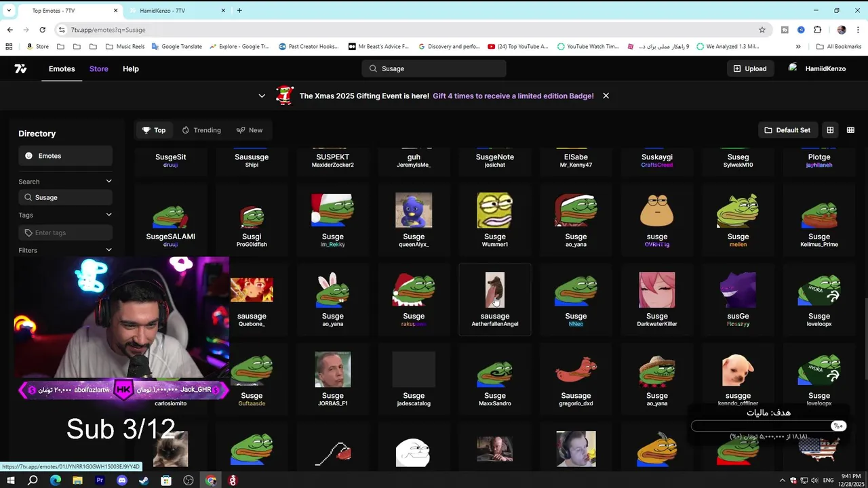
Task: Open the sausage emote by Quebone_
Action: [x=252, y=300]
